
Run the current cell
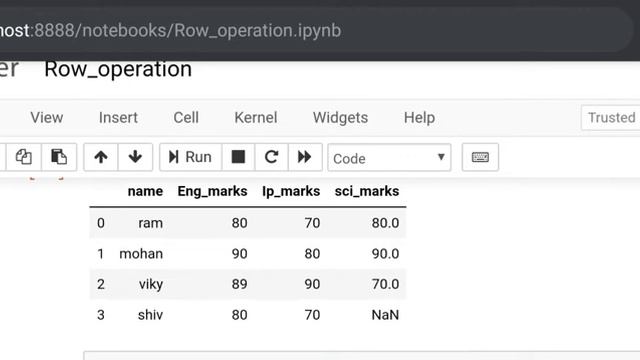click(191, 157)
